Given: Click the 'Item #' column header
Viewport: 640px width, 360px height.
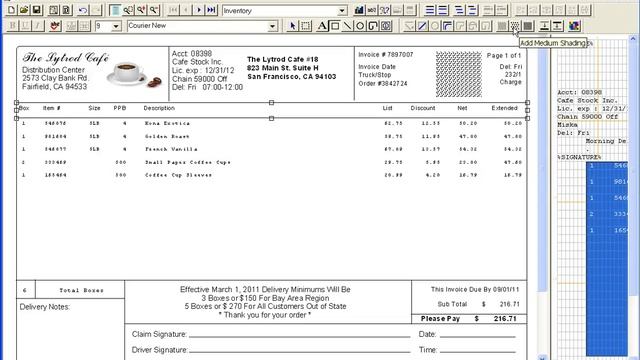Looking at the screenshot, I should (52, 108).
